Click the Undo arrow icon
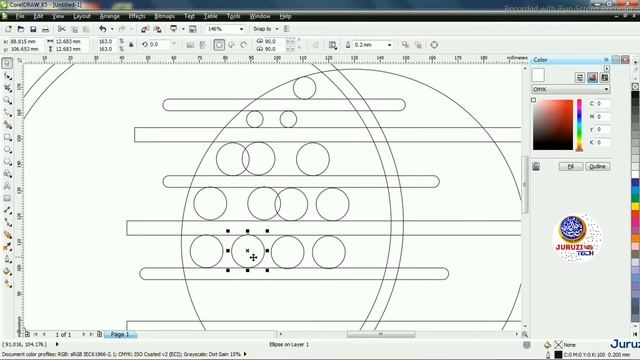 [x=102, y=29]
